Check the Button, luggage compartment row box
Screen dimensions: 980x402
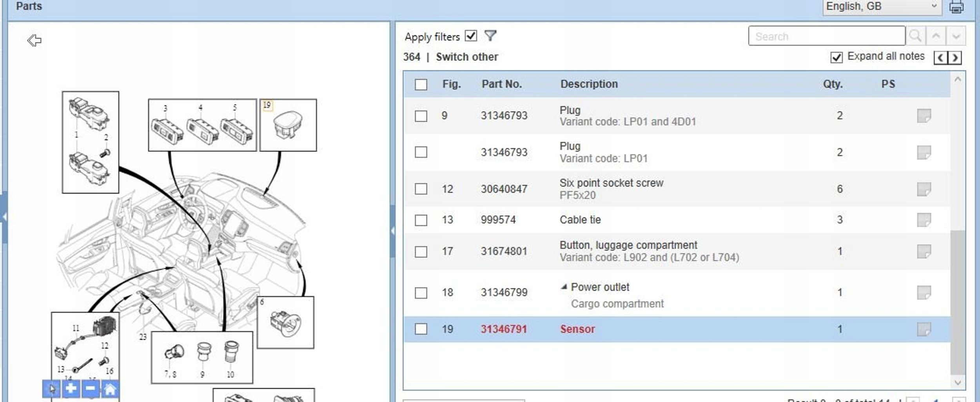[421, 251]
